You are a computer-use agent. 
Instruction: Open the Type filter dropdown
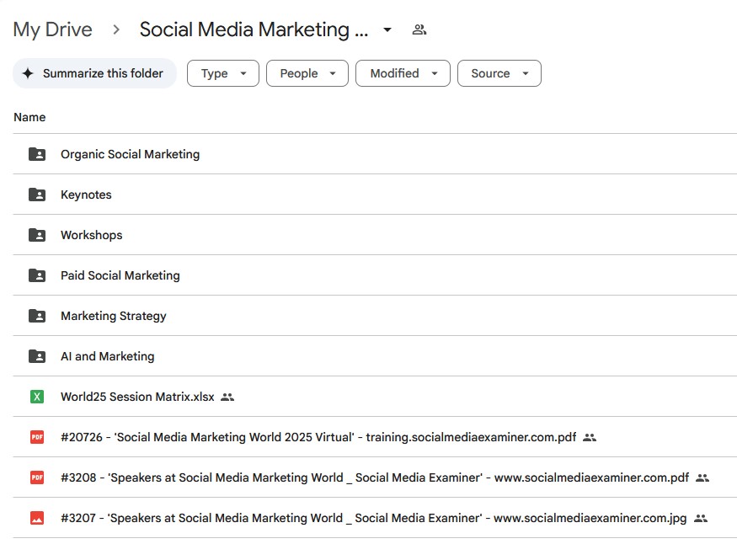point(223,73)
